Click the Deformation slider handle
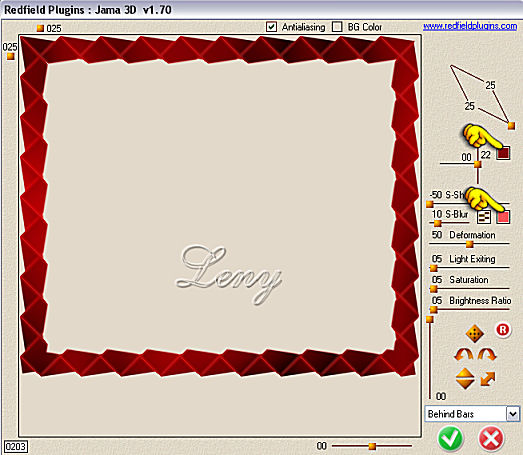The image size is (523, 455). pyautogui.click(x=470, y=244)
